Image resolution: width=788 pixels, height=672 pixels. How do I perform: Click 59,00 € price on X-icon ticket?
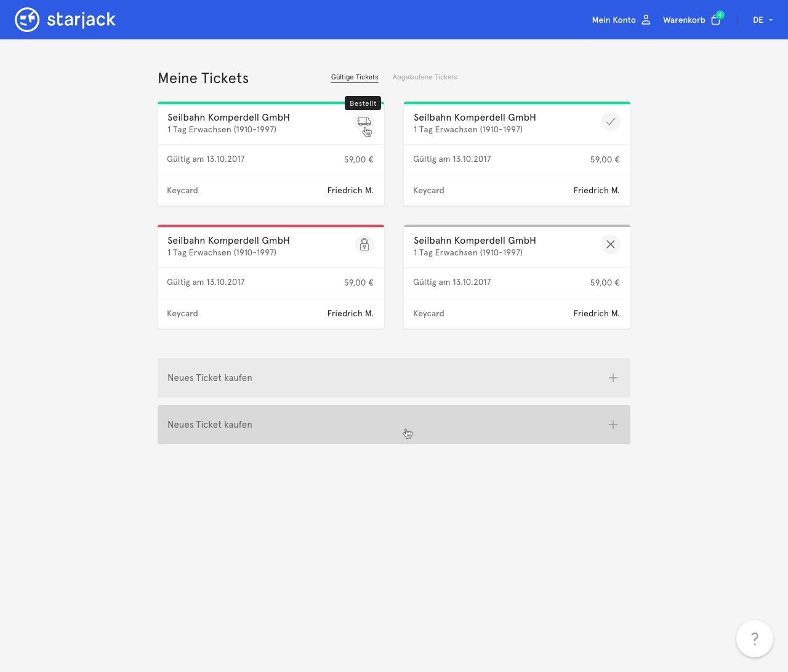605,282
